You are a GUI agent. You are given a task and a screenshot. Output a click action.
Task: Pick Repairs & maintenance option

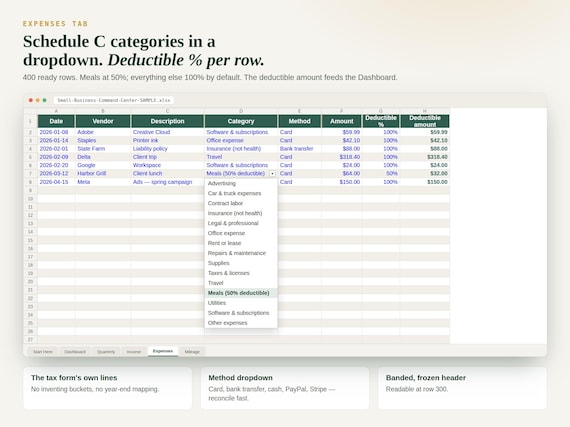point(241,253)
